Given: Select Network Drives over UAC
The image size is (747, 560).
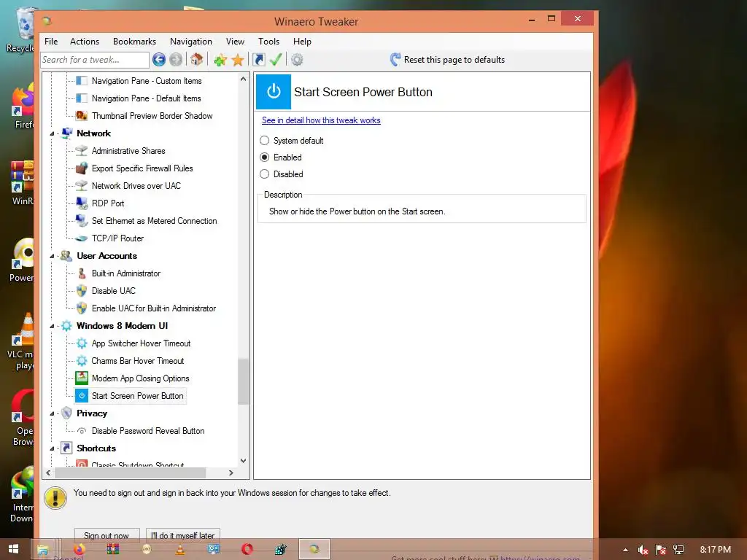Looking at the screenshot, I should point(136,186).
